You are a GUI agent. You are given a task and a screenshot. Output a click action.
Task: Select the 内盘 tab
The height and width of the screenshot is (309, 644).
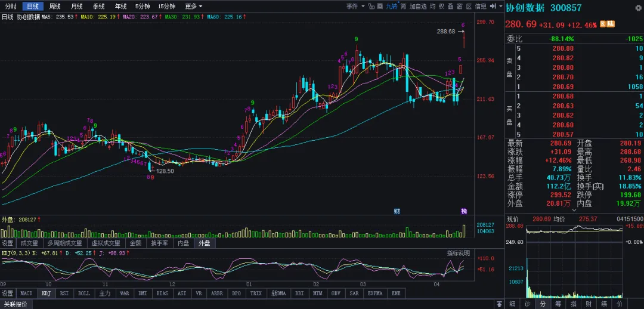(x=183, y=243)
